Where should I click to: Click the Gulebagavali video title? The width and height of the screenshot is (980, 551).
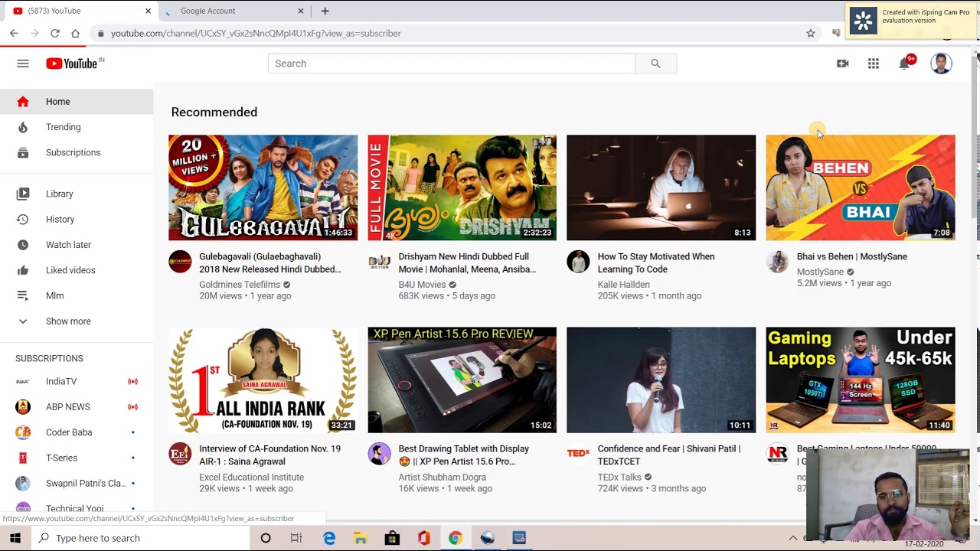269,263
